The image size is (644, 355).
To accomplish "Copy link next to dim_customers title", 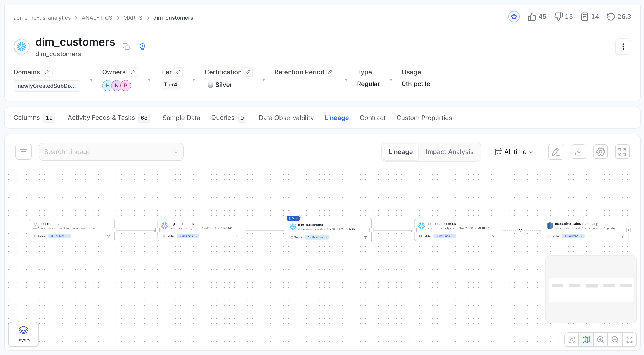I will coord(126,47).
